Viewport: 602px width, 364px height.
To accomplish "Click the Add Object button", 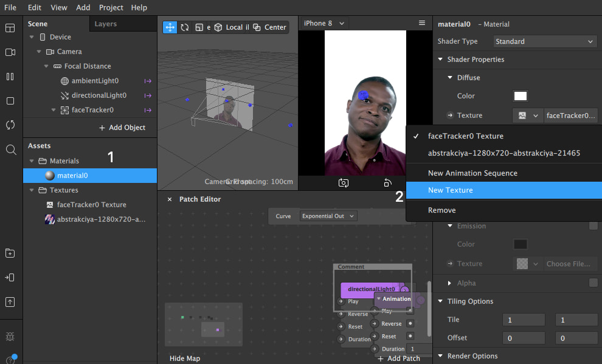I will coord(122,128).
